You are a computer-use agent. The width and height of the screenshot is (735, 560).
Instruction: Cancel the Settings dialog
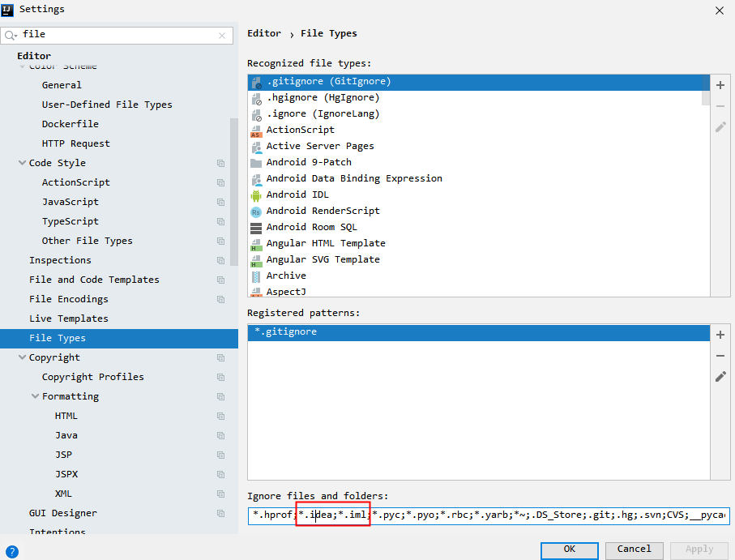point(634,549)
